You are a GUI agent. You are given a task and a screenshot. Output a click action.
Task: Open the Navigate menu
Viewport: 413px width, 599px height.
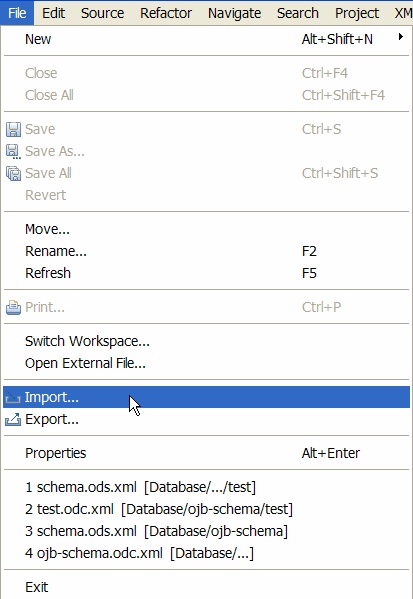[235, 13]
